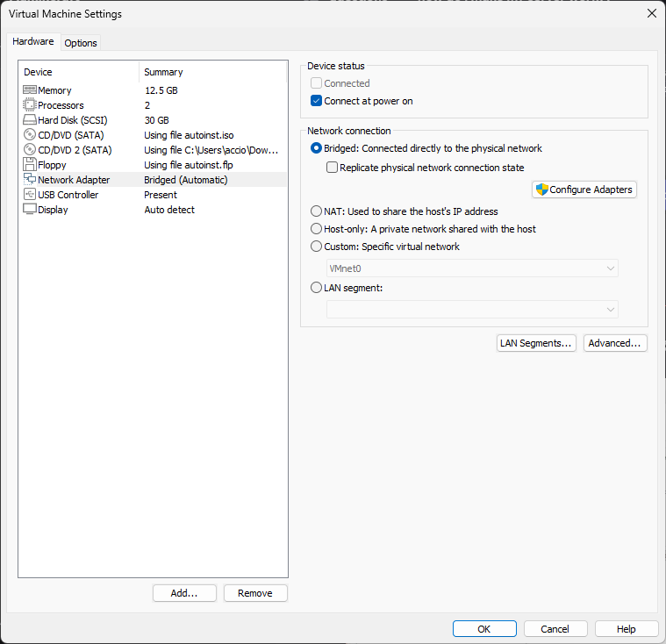666x644 pixels.
Task: Click the Remove device button
Action: click(255, 593)
